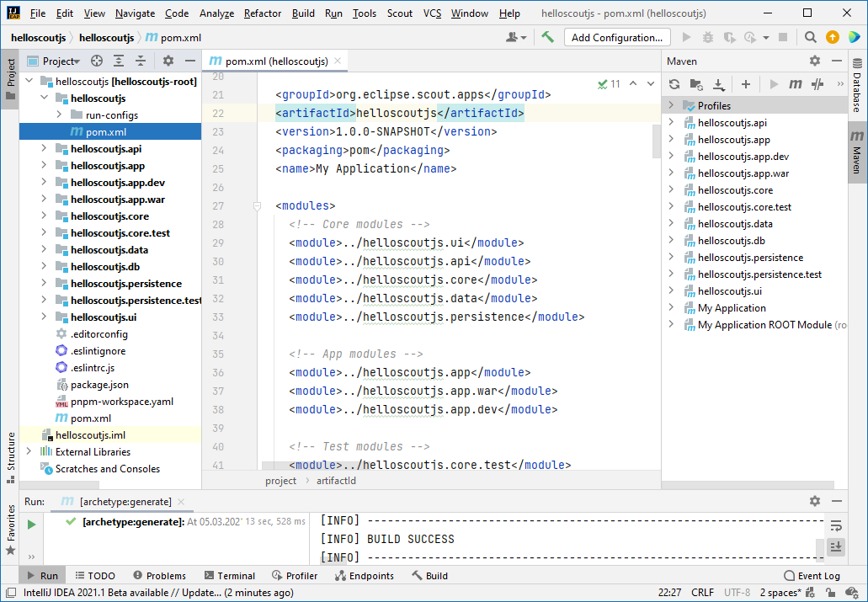This screenshot has width=868, height=602.
Task: Collapse the helloscoutjs folder node
Action: (x=45, y=98)
